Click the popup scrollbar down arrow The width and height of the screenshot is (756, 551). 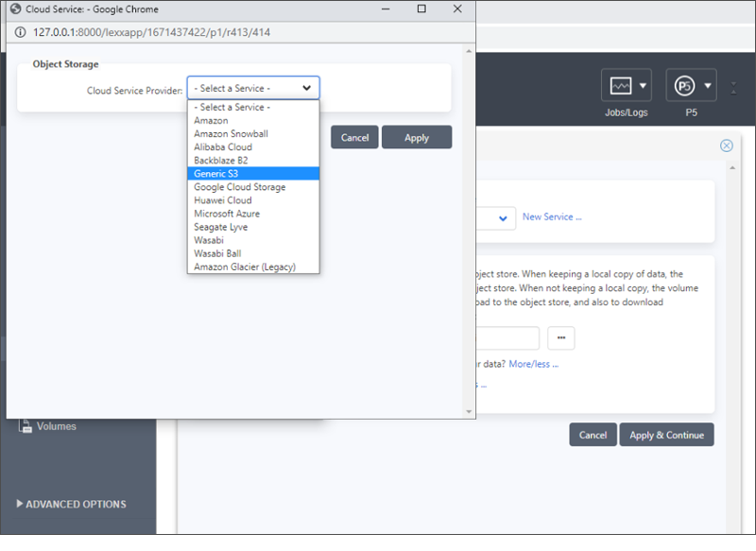pyautogui.click(x=469, y=412)
